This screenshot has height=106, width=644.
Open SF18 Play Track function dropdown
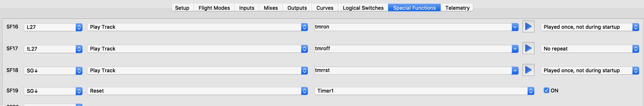click(x=197, y=70)
